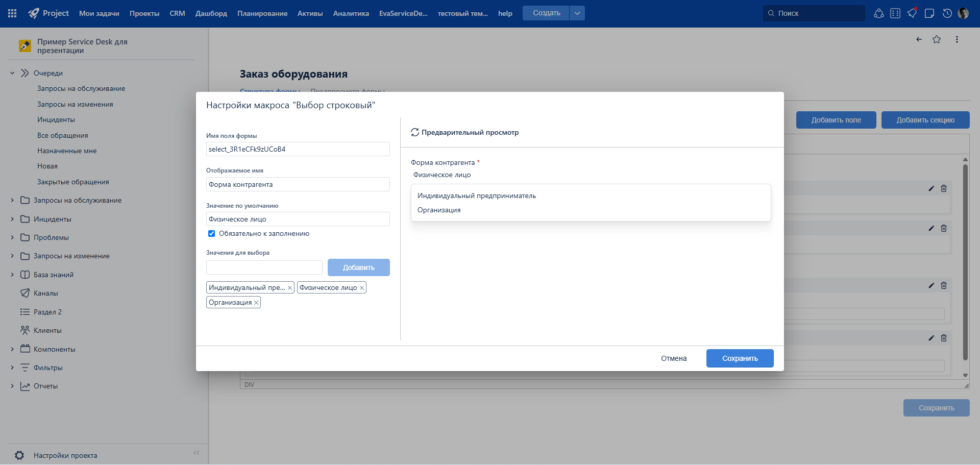
Task: Click 'Отмена' to cancel the dialog
Action: click(x=674, y=358)
